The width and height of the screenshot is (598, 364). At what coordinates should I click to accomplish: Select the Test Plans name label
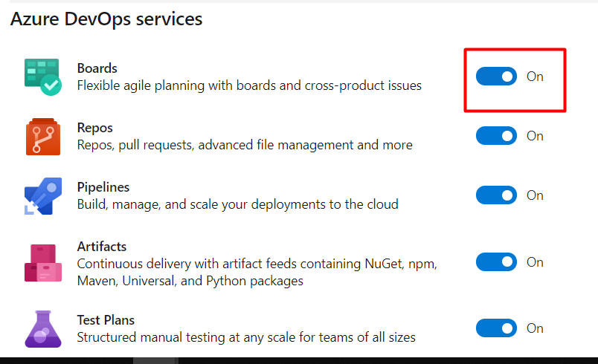pyautogui.click(x=106, y=320)
